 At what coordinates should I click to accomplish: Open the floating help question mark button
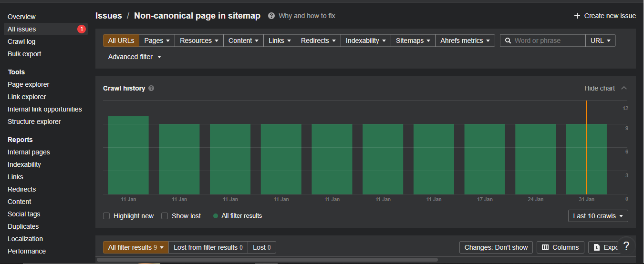pos(626,246)
